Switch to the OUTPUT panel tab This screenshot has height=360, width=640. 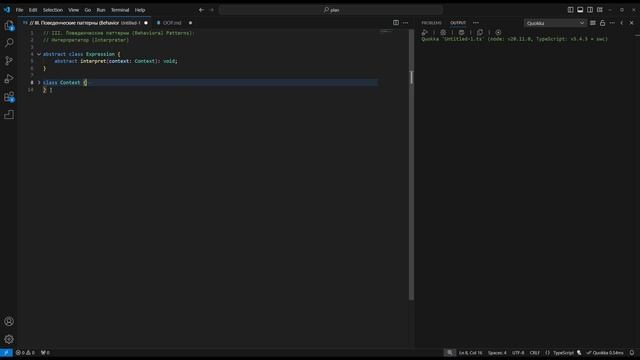pos(458,23)
